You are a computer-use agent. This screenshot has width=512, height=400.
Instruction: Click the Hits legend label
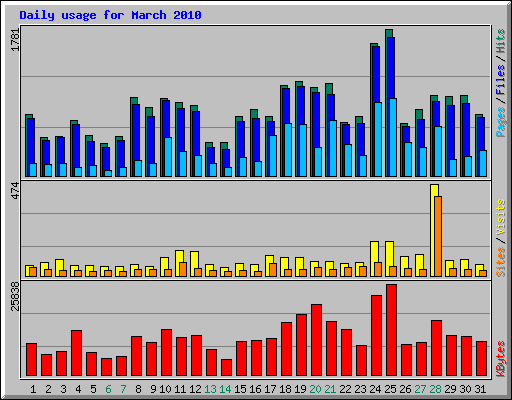[x=500, y=41]
